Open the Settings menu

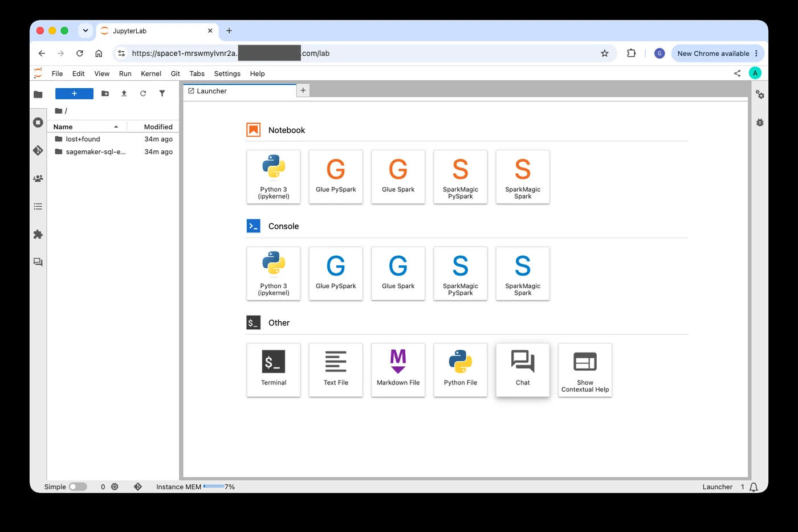[x=227, y=73]
